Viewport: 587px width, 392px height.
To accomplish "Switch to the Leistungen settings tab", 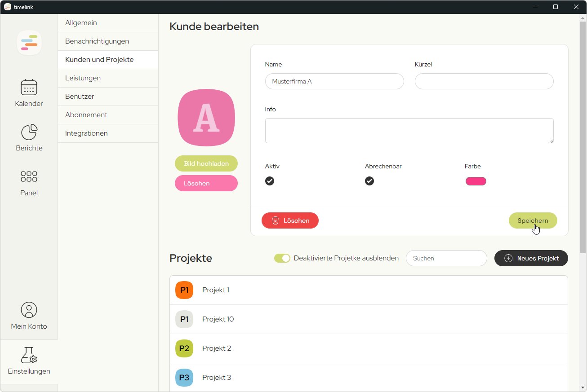I will [82, 78].
